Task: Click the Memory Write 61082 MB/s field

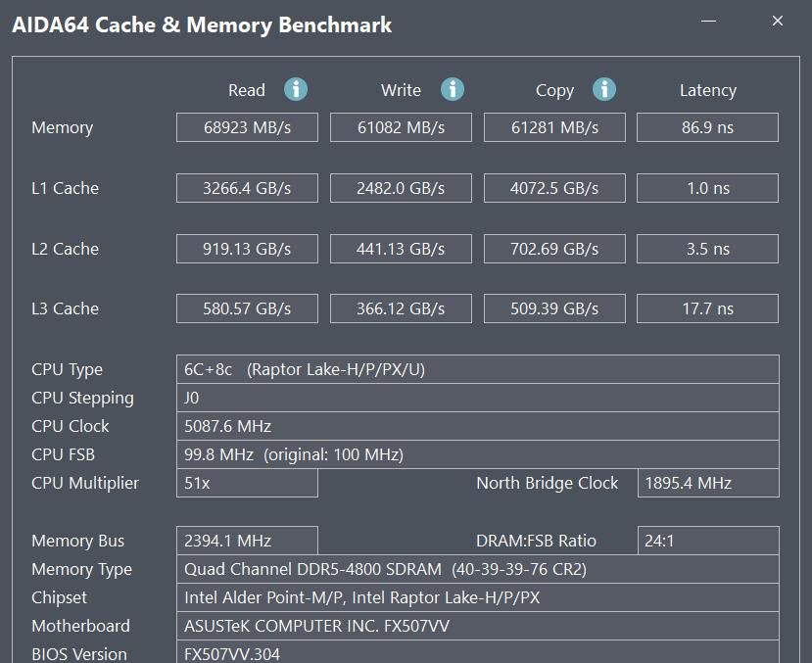Action: pos(401,127)
